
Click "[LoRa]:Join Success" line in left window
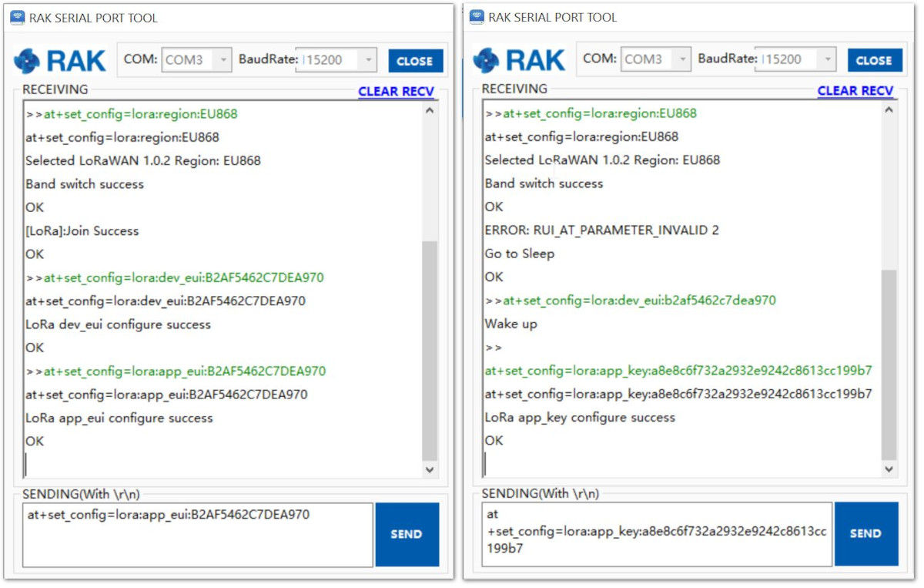tap(82, 231)
